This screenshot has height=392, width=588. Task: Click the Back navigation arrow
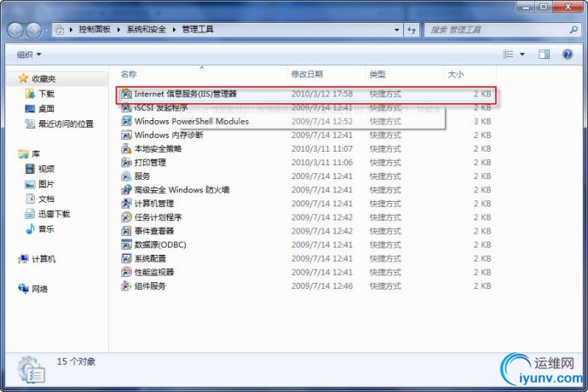click(15, 30)
